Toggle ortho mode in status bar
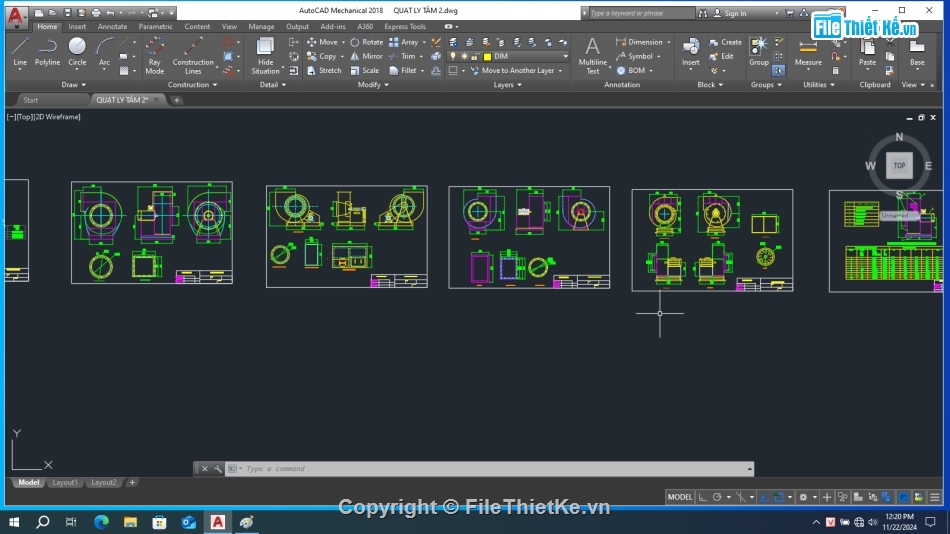Viewport: 950px width, 534px height. [702, 497]
